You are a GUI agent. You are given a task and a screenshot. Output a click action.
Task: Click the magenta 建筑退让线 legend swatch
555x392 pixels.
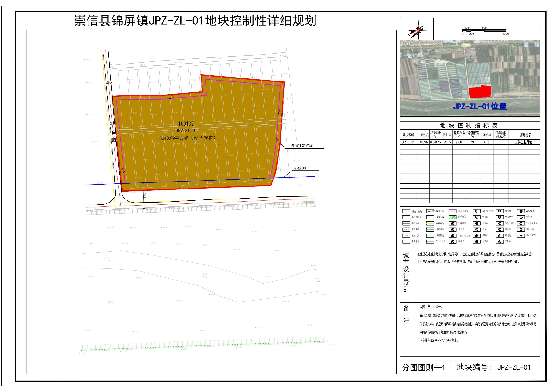point(452,211)
